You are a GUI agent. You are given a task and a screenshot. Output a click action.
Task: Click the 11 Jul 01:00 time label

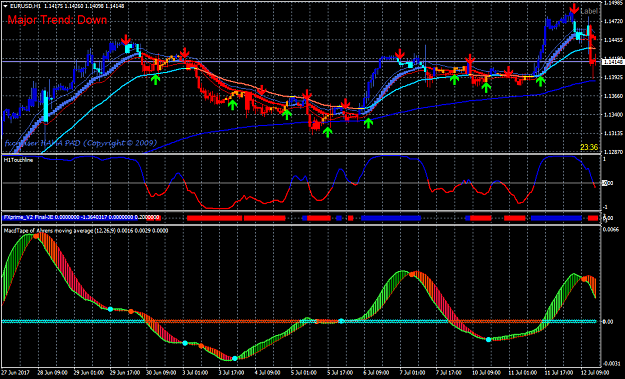point(522,373)
